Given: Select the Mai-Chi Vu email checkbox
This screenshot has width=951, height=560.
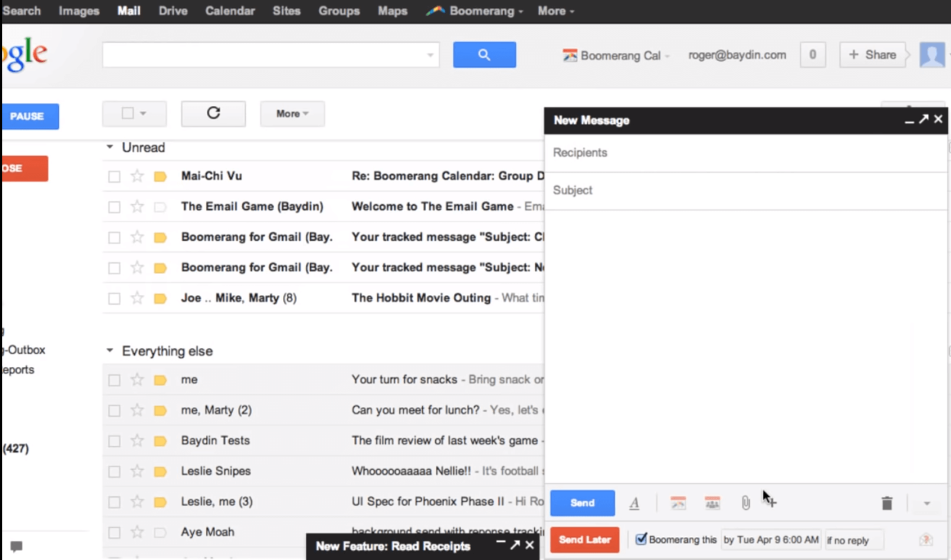Looking at the screenshot, I should tap(114, 176).
